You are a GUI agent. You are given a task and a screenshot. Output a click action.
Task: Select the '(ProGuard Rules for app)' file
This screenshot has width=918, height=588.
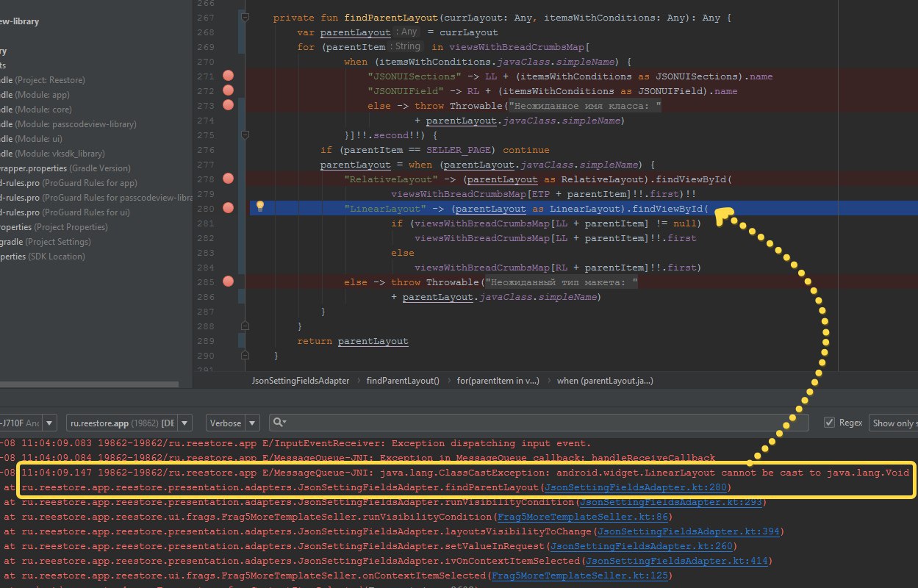(69, 183)
